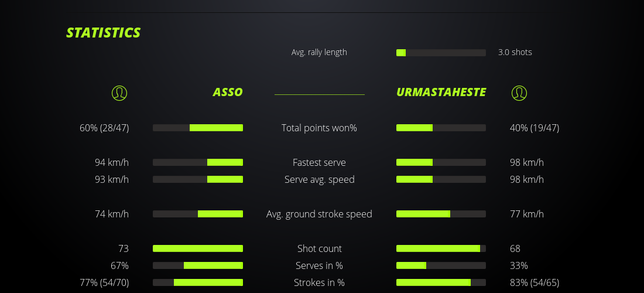
Task: Click URMASTAHESTE's Serve avg. speed bar
Action: 441,179
